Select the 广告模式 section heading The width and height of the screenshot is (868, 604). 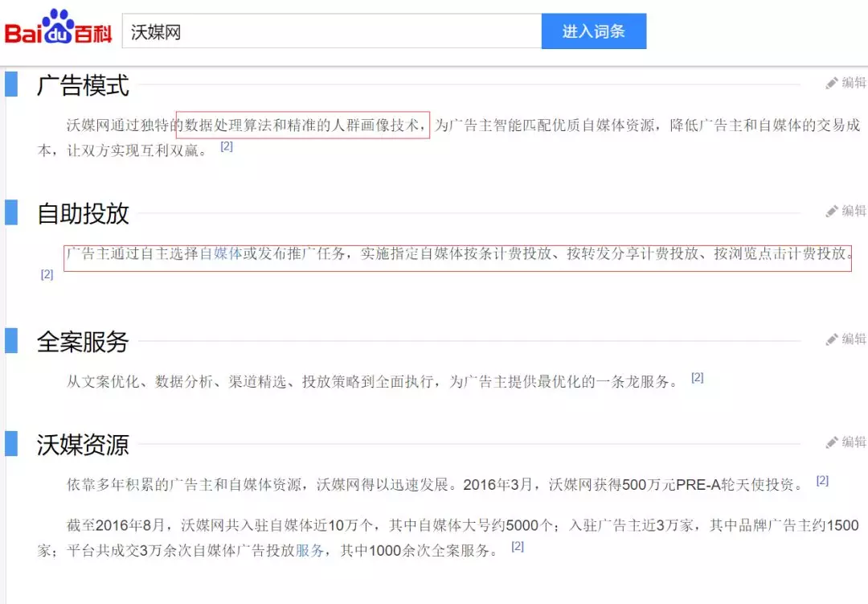[83, 85]
